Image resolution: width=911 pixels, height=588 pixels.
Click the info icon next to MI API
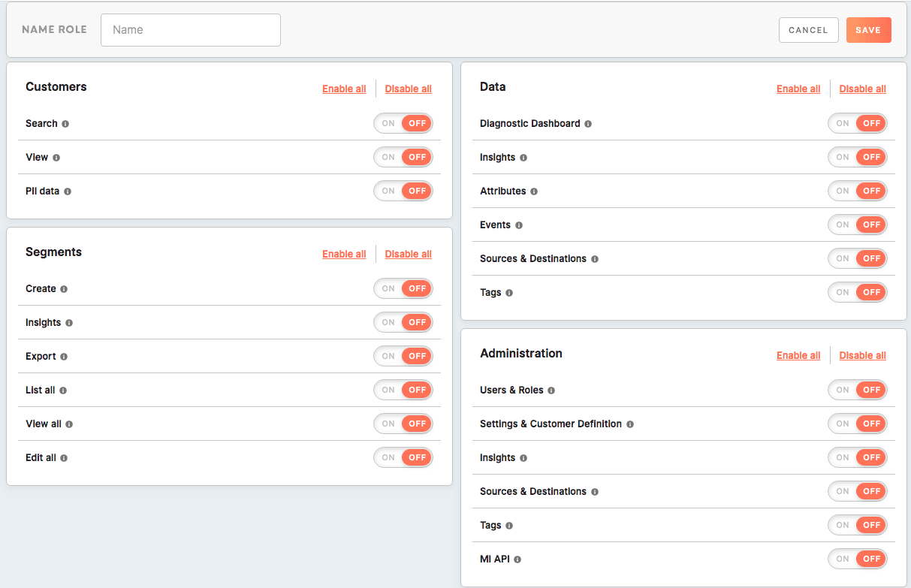517,559
